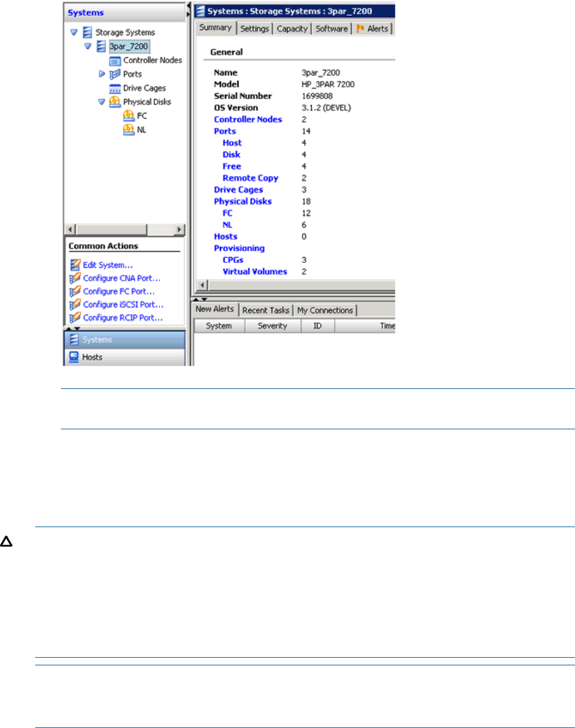575x728 pixels.
Task: Select the Recent Tasks tab
Action: (266, 310)
